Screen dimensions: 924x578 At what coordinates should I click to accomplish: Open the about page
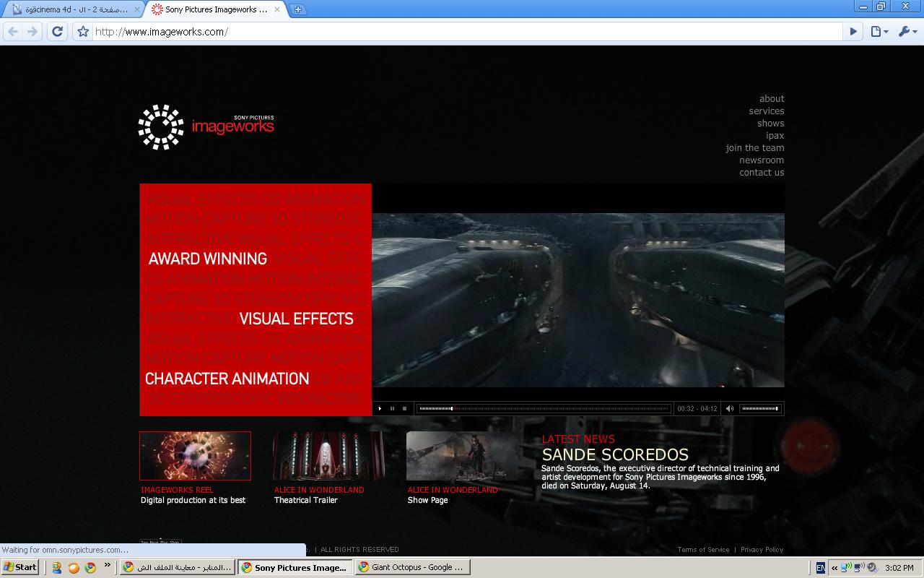771,99
